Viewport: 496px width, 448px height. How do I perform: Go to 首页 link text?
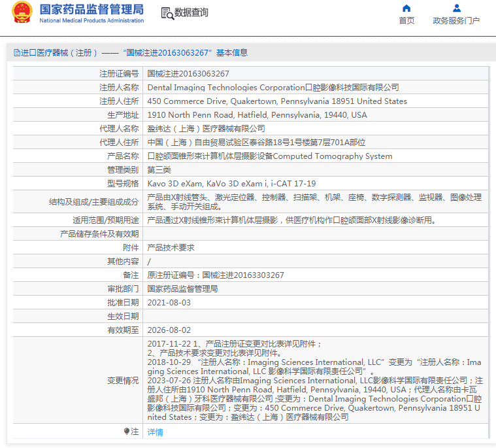406,20
